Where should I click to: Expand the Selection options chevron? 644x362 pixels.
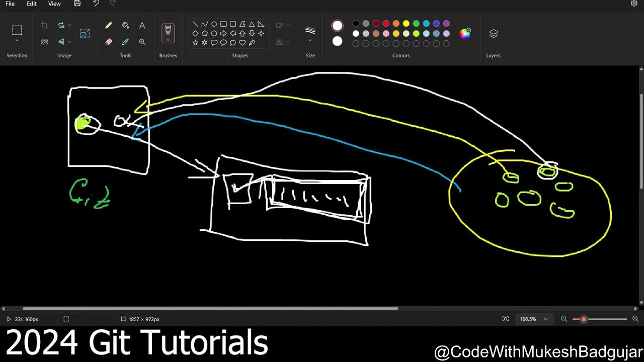tap(17, 41)
